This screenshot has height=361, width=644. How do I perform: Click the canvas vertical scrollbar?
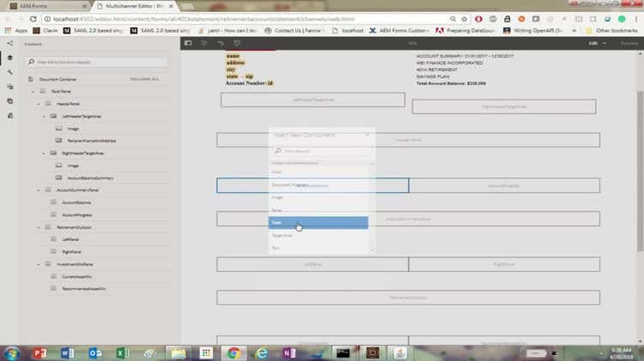click(x=640, y=171)
